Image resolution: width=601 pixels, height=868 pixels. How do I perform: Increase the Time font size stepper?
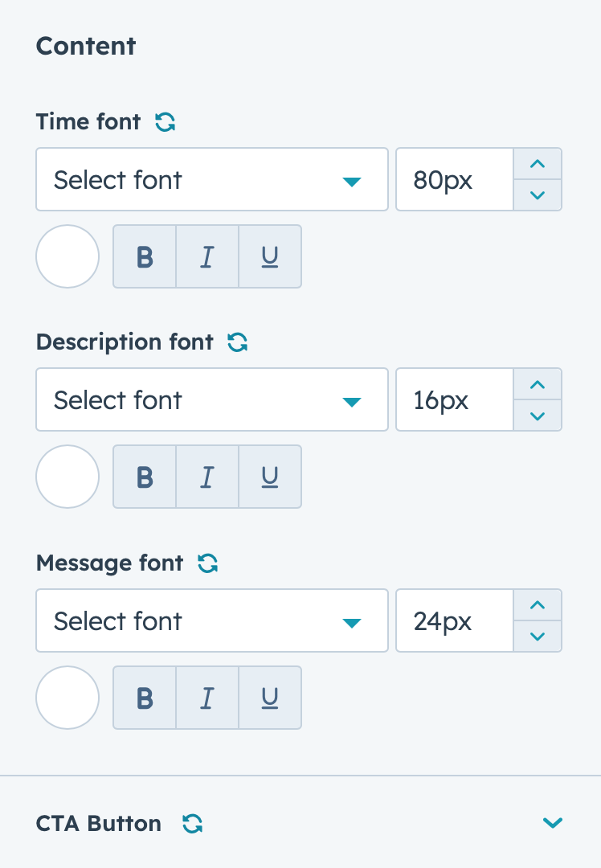(x=538, y=164)
